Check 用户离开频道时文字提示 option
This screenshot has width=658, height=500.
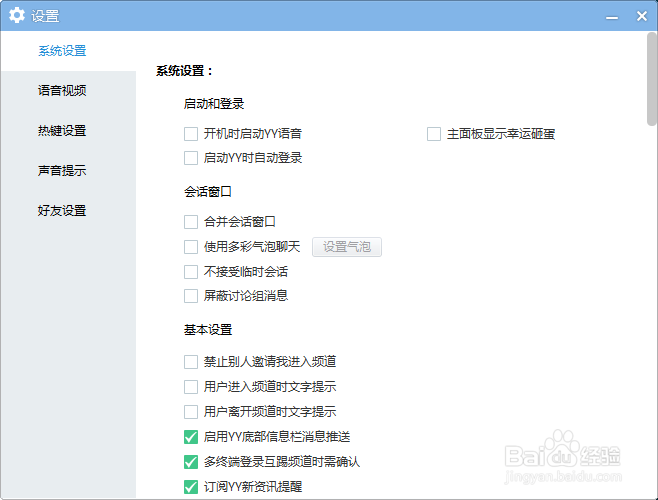tap(191, 412)
